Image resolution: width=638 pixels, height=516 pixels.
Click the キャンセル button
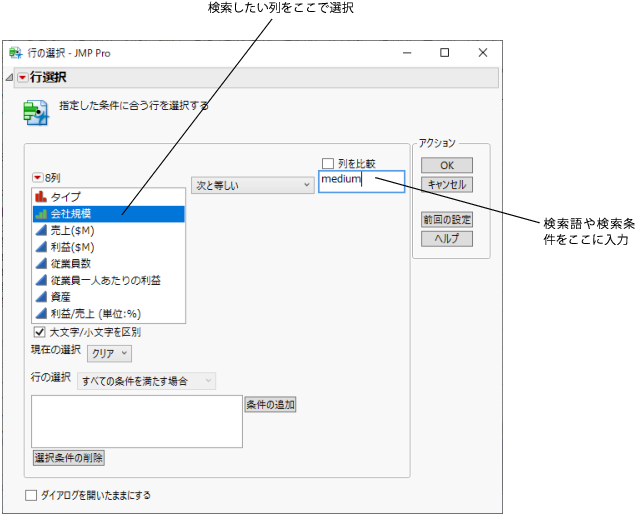click(447, 185)
